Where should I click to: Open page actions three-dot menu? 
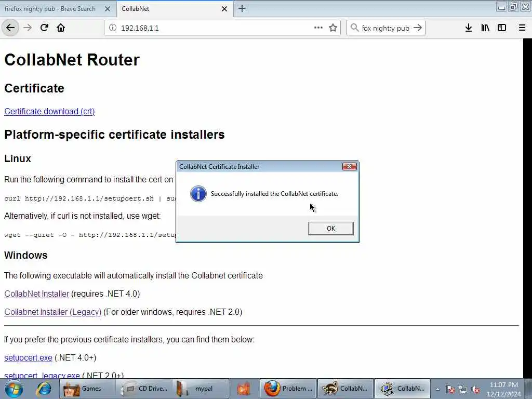(318, 28)
